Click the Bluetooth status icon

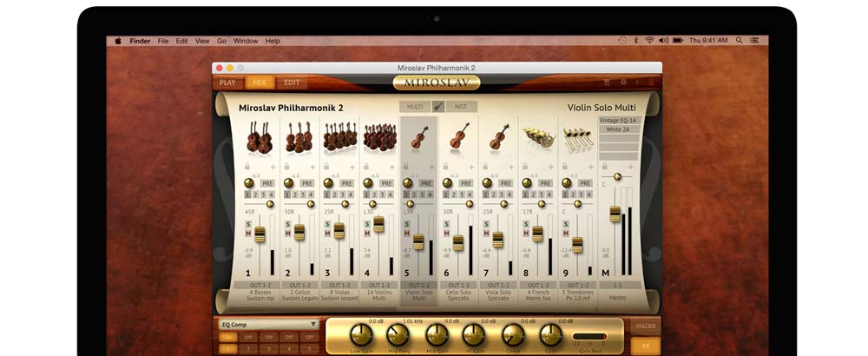(x=635, y=41)
